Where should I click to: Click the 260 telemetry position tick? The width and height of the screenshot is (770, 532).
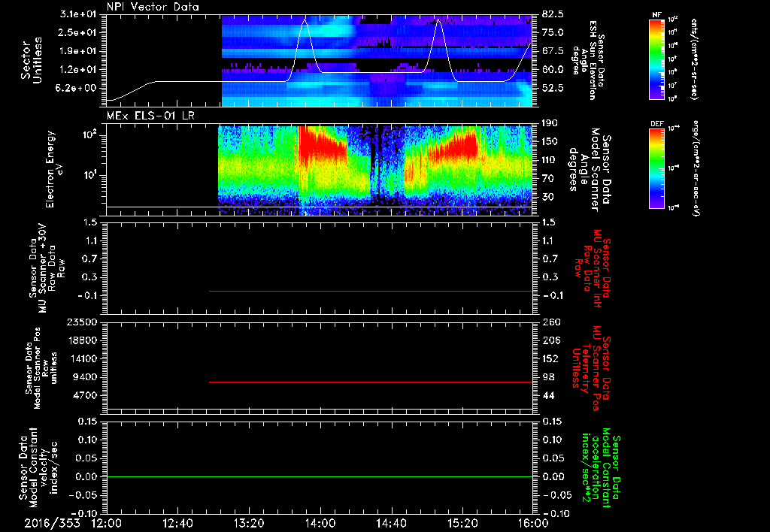pyautogui.click(x=551, y=322)
